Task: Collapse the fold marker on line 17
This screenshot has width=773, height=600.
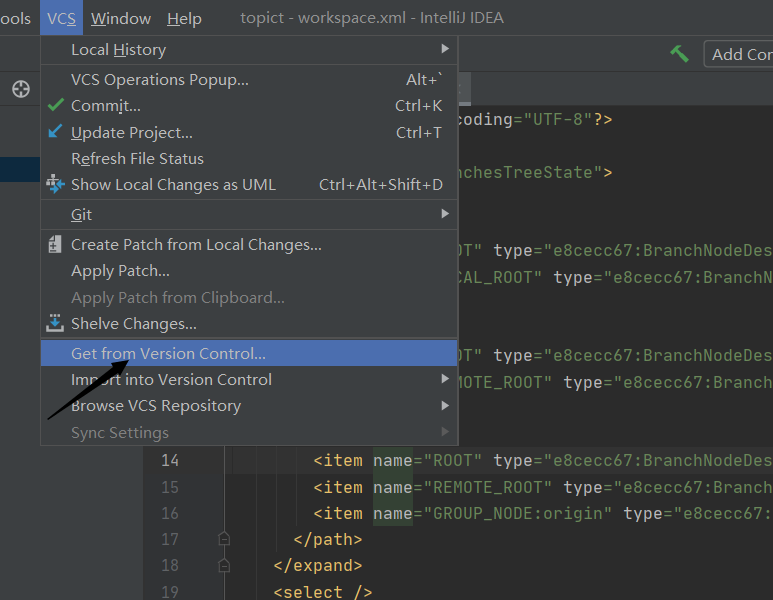Action: [x=224, y=539]
